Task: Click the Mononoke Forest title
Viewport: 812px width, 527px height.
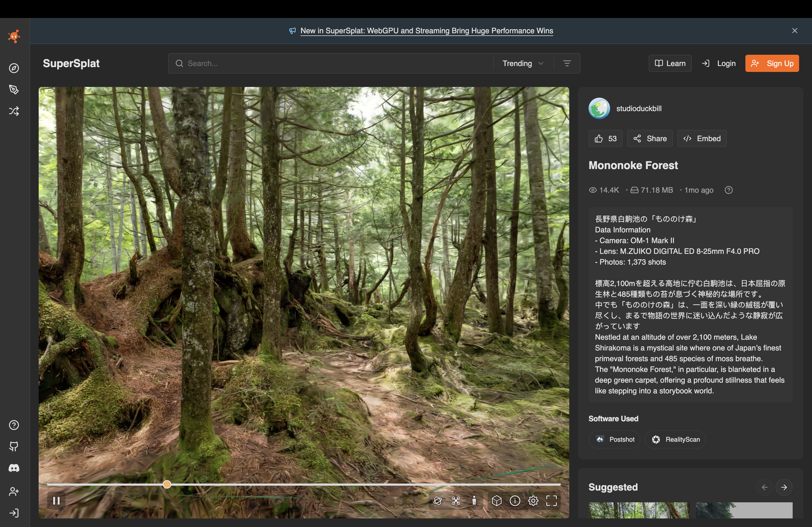Action: pyautogui.click(x=633, y=165)
